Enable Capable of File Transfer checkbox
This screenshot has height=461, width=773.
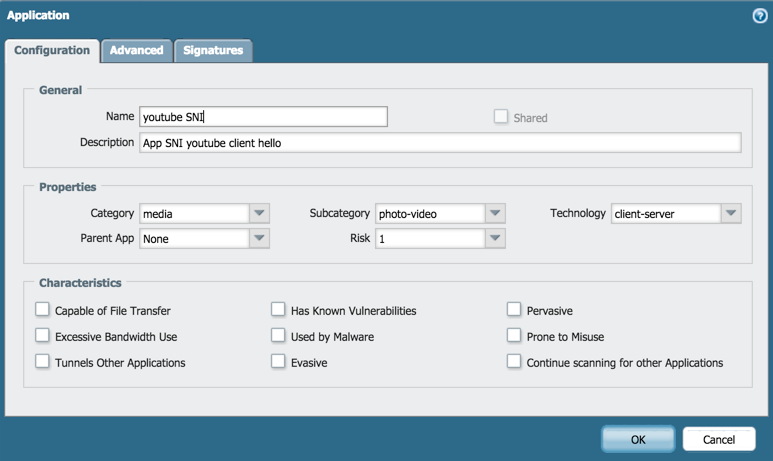(43, 311)
